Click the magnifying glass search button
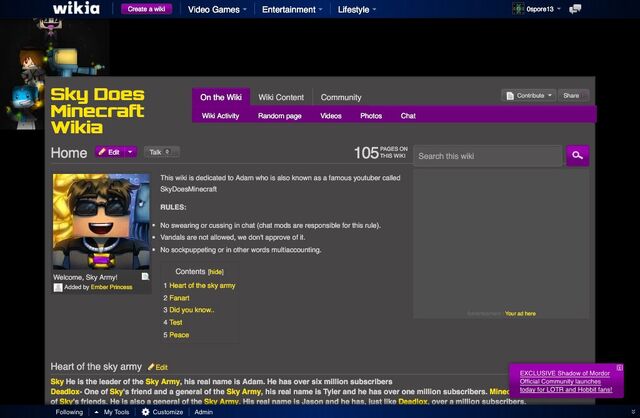The image size is (640, 418). 577,156
